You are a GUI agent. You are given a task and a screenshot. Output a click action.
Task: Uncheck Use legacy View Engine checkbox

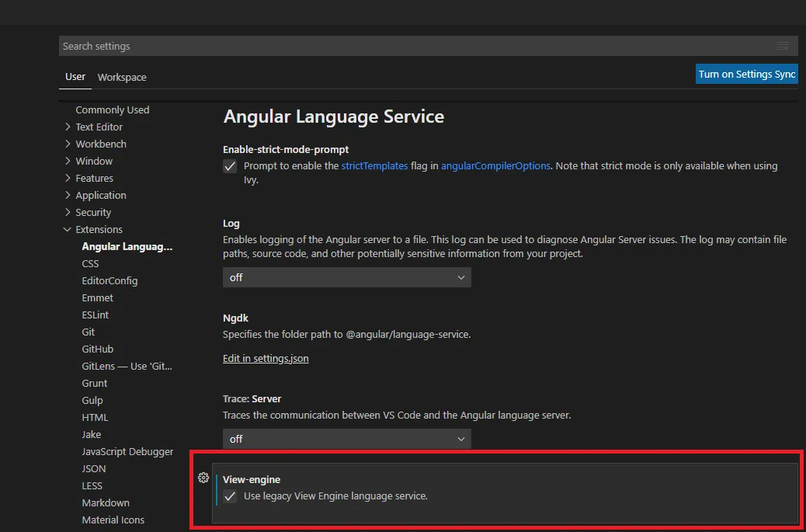point(230,496)
